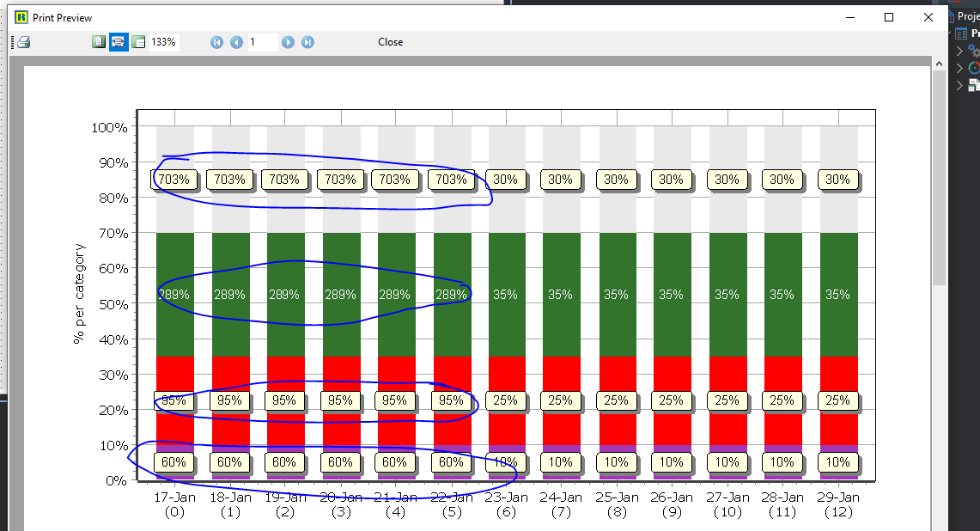The image size is (980, 531).
Task: Select the highlighted fit-to-page-width zoom icon
Action: coord(119,42)
